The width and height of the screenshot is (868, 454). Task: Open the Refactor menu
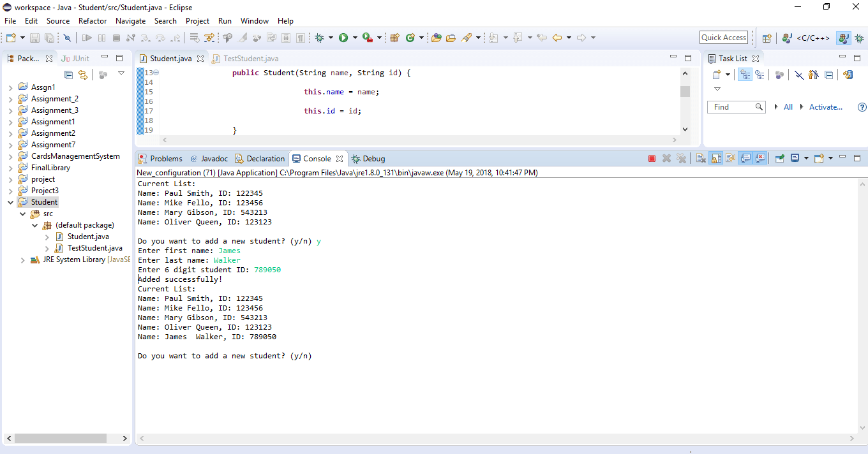(x=93, y=21)
